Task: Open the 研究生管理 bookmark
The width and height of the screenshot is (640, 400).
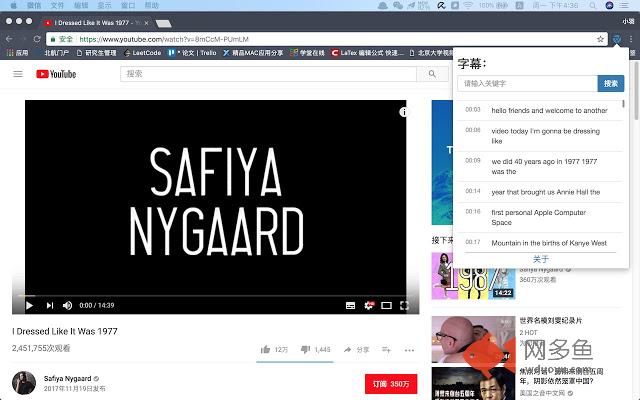Action: [96, 53]
